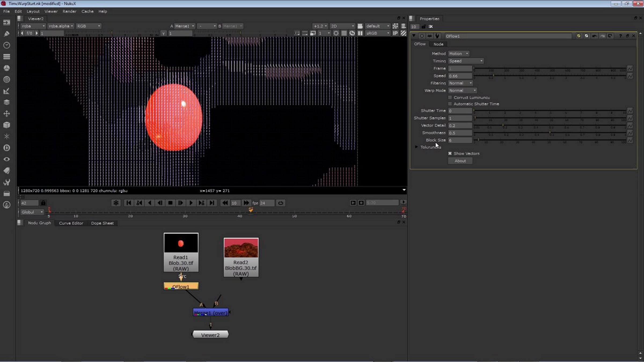Jump to the first frame

tap(129, 203)
